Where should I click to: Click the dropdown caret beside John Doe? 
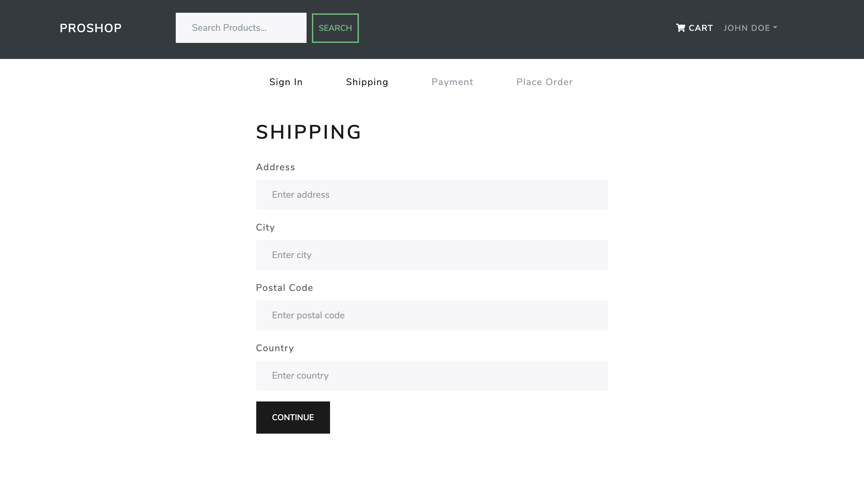point(775,27)
